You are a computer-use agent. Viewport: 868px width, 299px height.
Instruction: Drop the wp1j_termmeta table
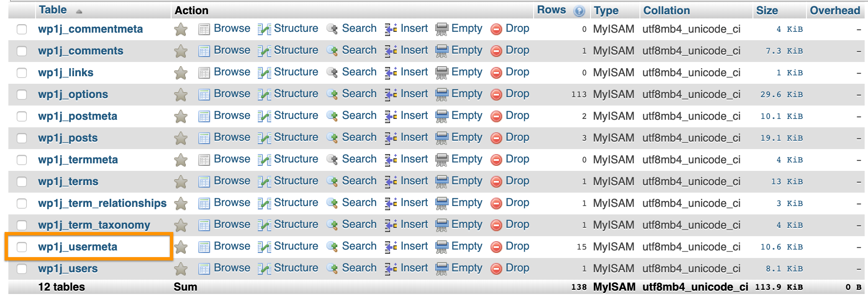tap(517, 159)
